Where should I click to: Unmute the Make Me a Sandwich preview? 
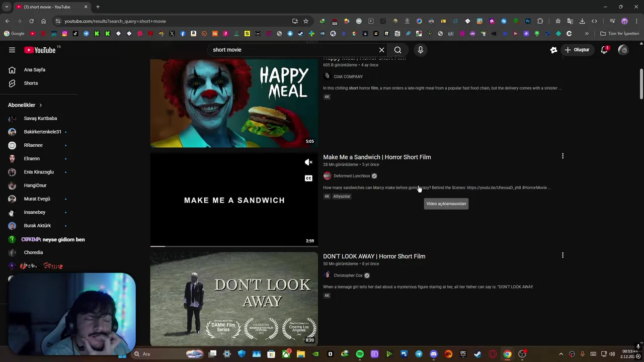point(308,162)
